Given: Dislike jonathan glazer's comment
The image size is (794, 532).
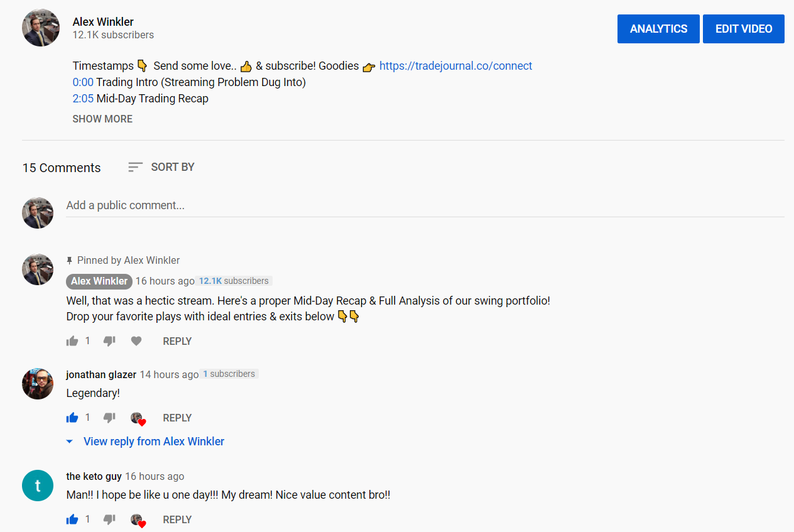Looking at the screenshot, I should pyautogui.click(x=109, y=417).
